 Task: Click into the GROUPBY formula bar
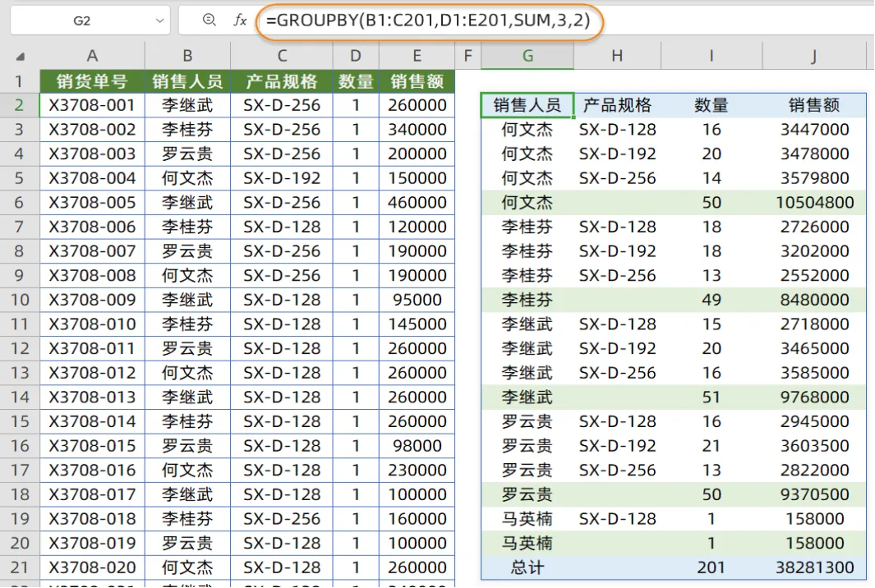[429, 21]
